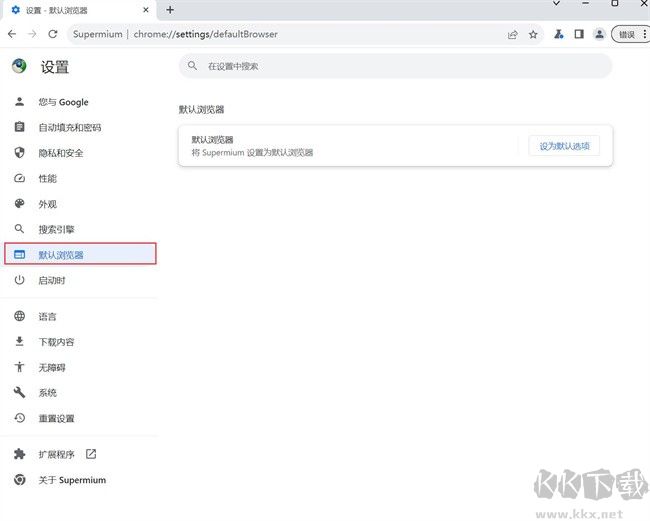Click the restore clock icon beside 重置设置

19,418
